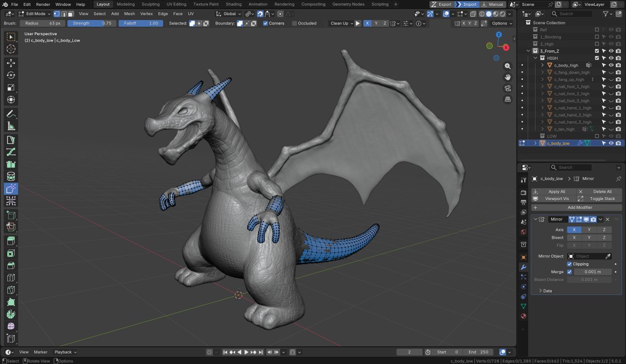Screen dimensions: 626x364
Task: Click the play animation button in timeline
Action: tap(247, 352)
